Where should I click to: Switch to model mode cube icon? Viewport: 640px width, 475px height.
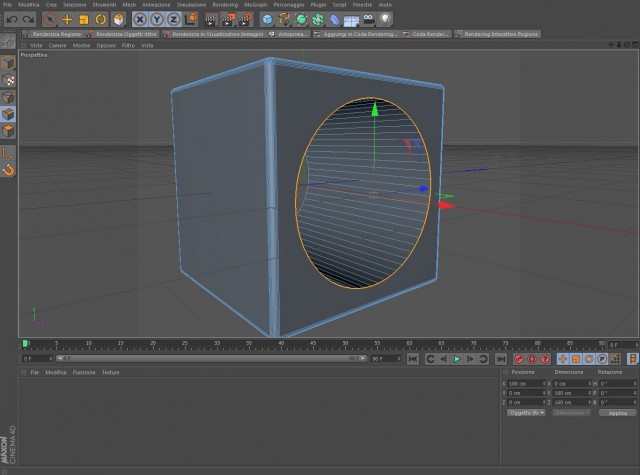coord(8,63)
